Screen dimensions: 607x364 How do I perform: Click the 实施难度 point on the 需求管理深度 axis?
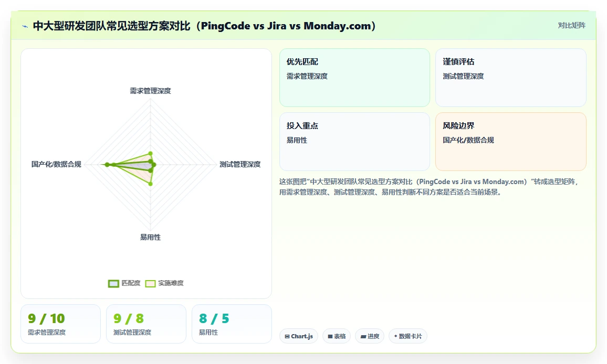pos(151,154)
